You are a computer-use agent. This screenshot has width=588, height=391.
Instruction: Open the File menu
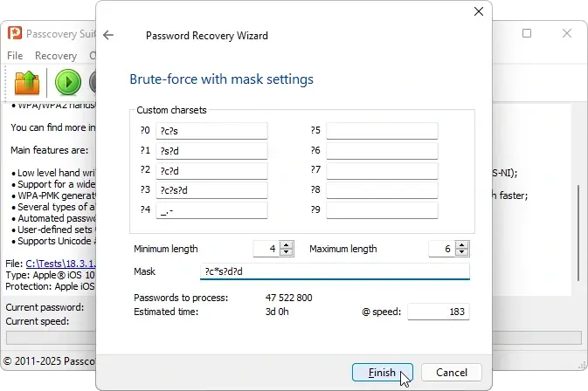click(14, 56)
